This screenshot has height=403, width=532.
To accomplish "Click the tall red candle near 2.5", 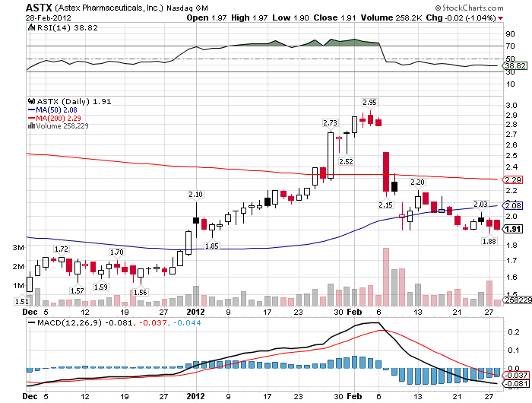I will click(x=386, y=172).
